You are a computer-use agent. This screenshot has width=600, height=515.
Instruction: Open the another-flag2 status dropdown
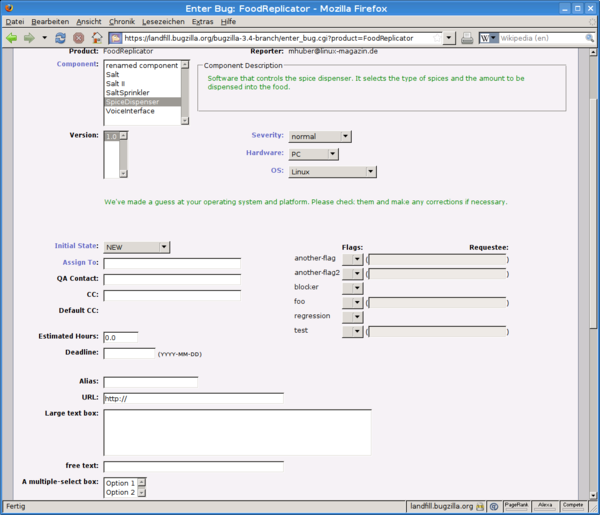click(x=352, y=274)
